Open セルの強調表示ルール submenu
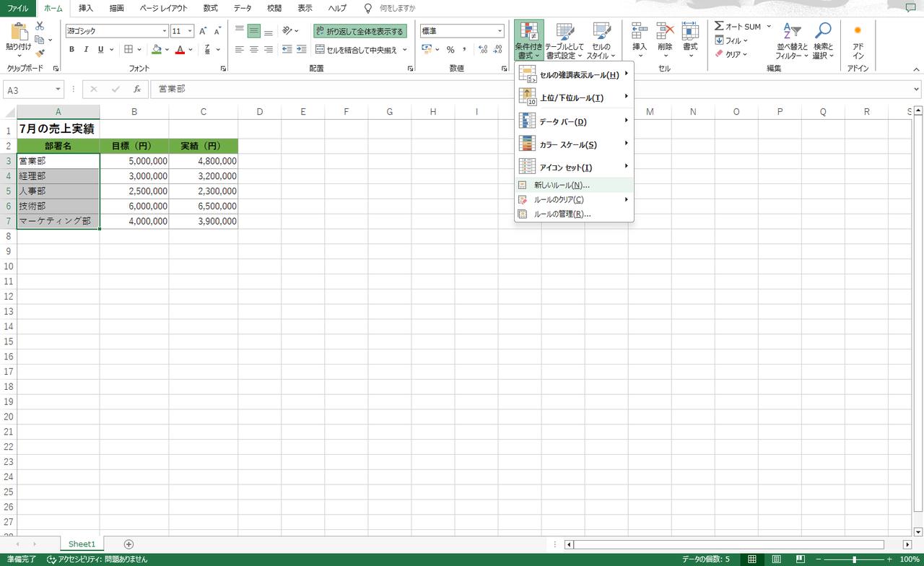The height and width of the screenshot is (566, 924). (x=574, y=74)
